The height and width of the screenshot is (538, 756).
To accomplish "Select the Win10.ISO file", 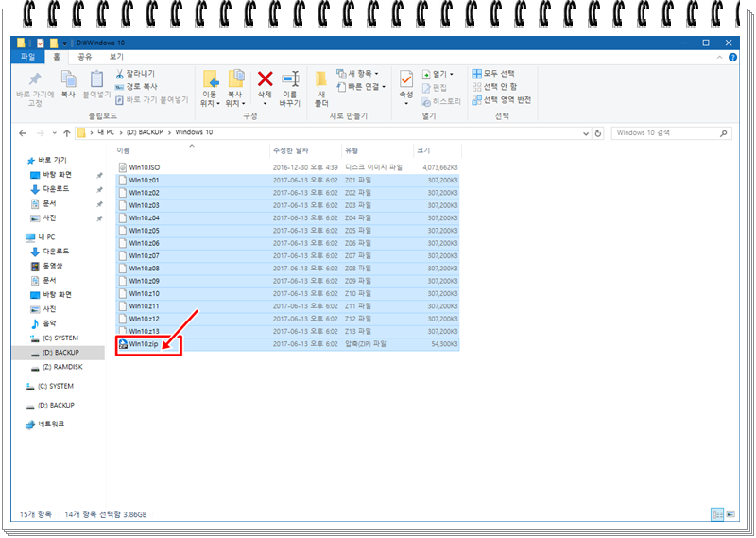I will pos(287,167).
